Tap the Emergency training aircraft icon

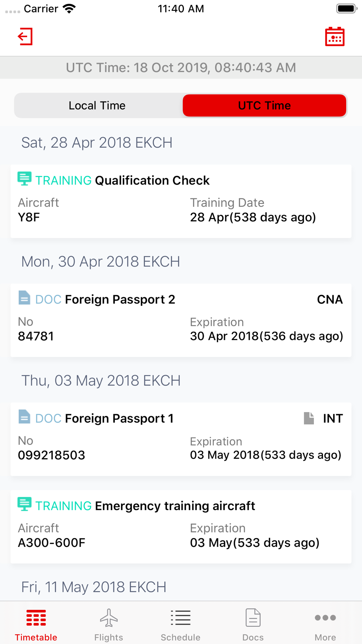pos(24,504)
